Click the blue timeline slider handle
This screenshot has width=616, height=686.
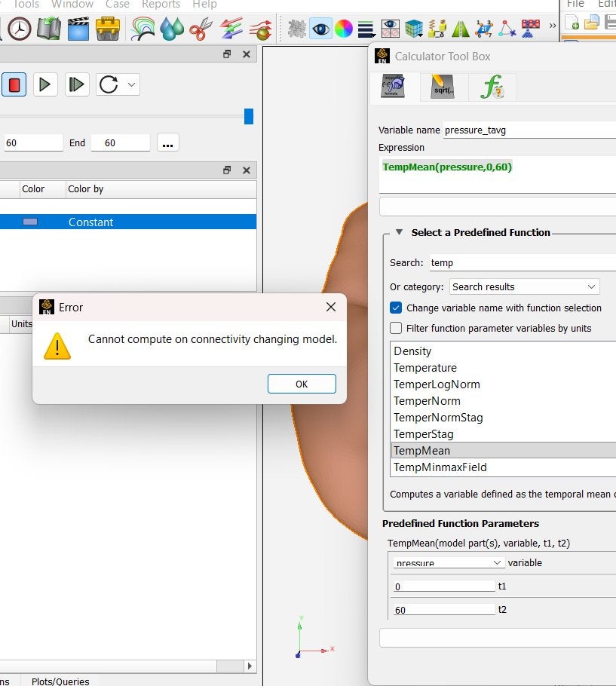(249, 116)
